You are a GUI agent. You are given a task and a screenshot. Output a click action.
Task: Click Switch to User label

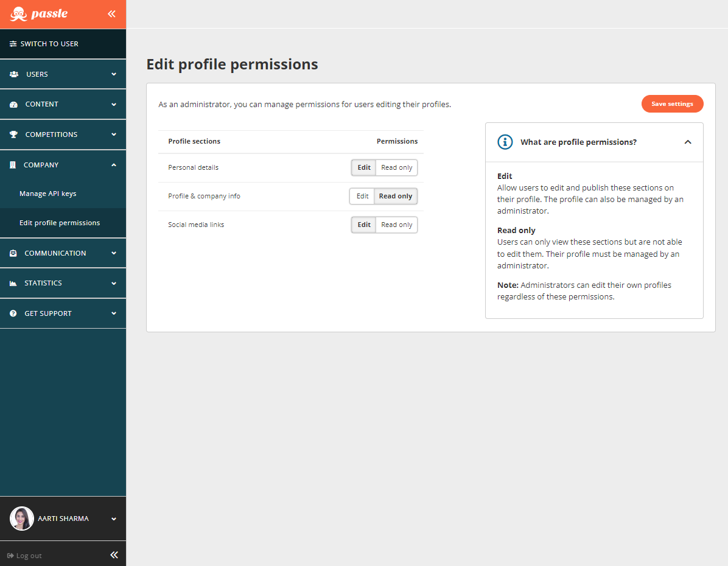click(49, 44)
